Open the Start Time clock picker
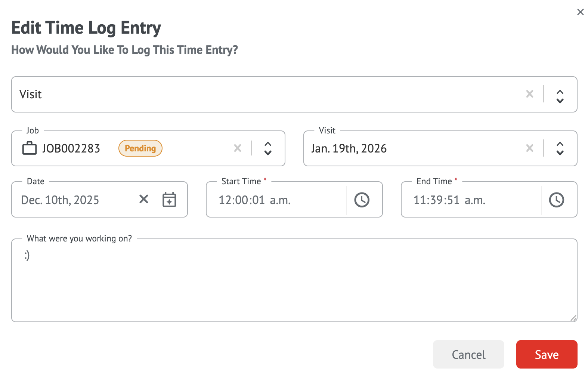This screenshot has width=588, height=379. tap(362, 200)
